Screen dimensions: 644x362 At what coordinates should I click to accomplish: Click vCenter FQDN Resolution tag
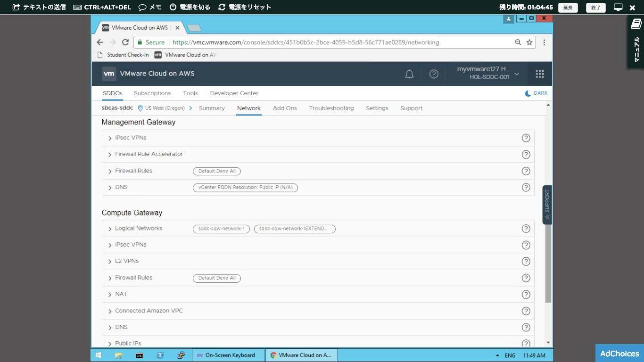[245, 188]
